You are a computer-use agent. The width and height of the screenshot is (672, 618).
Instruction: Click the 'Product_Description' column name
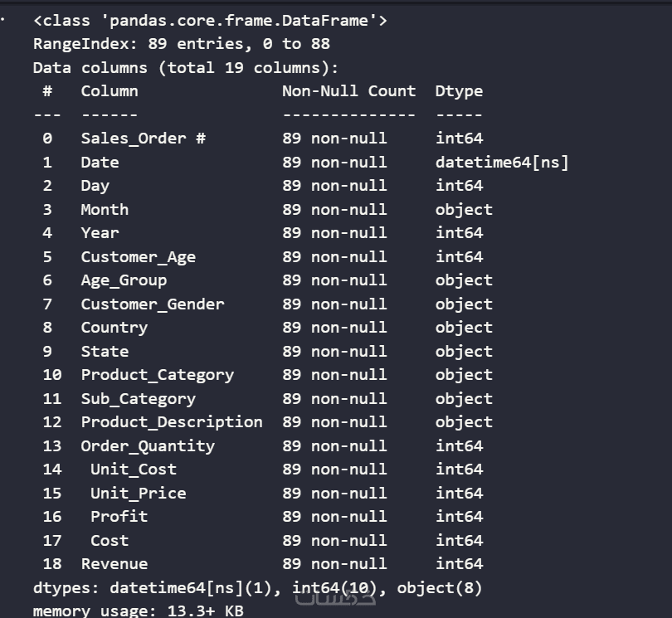pyautogui.click(x=172, y=421)
